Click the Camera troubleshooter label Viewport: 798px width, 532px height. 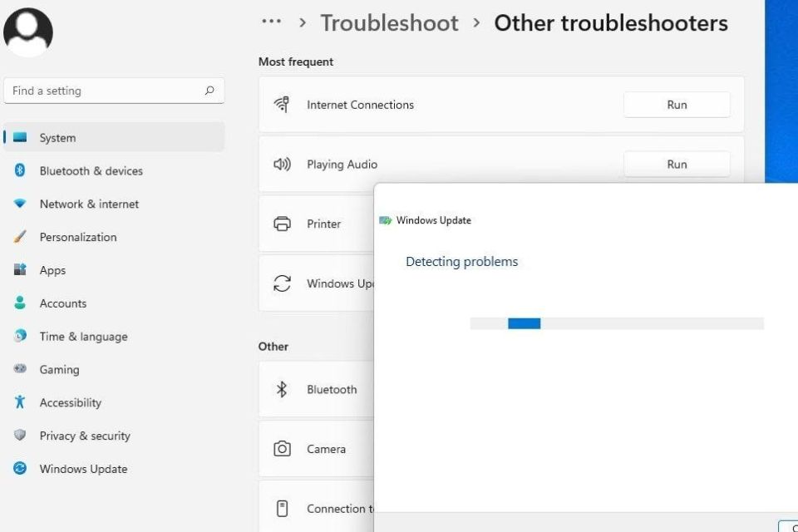(326, 449)
